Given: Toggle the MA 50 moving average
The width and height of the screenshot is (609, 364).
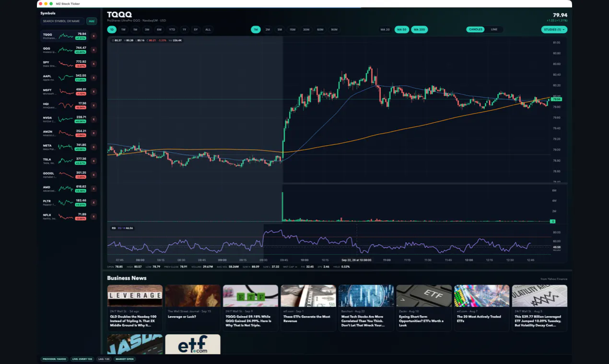Looking at the screenshot, I should [401, 30].
